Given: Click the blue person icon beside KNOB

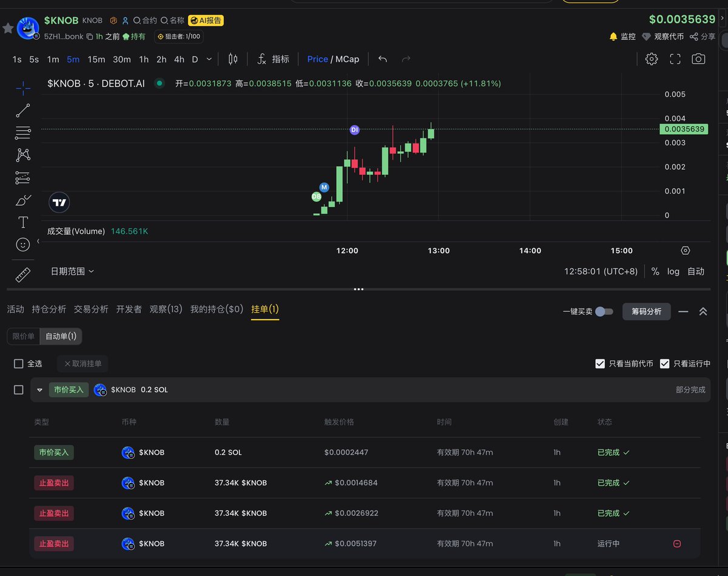Looking at the screenshot, I should tap(125, 21).
